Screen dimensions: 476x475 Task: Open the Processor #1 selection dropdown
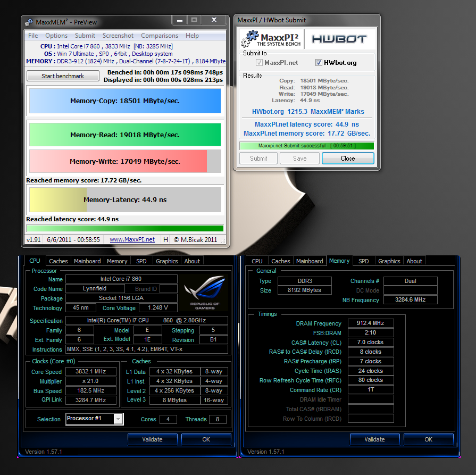tap(119, 419)
